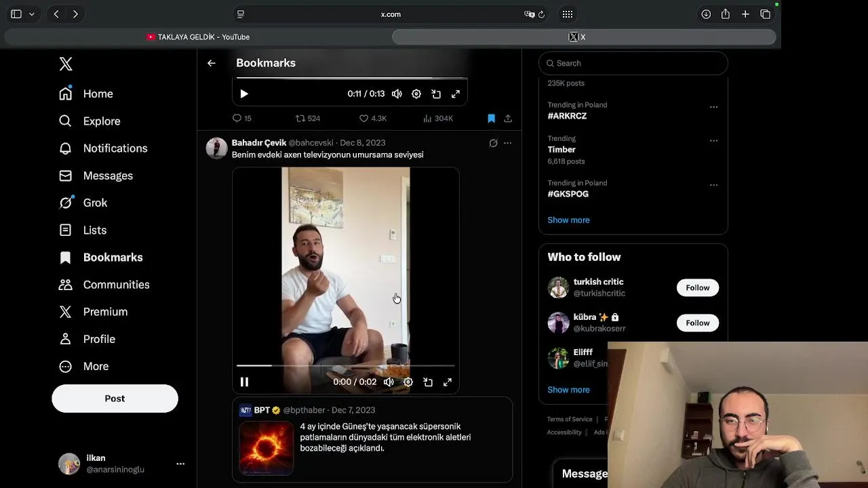Open more options for #GKSPOG trend

click(713, 185)
